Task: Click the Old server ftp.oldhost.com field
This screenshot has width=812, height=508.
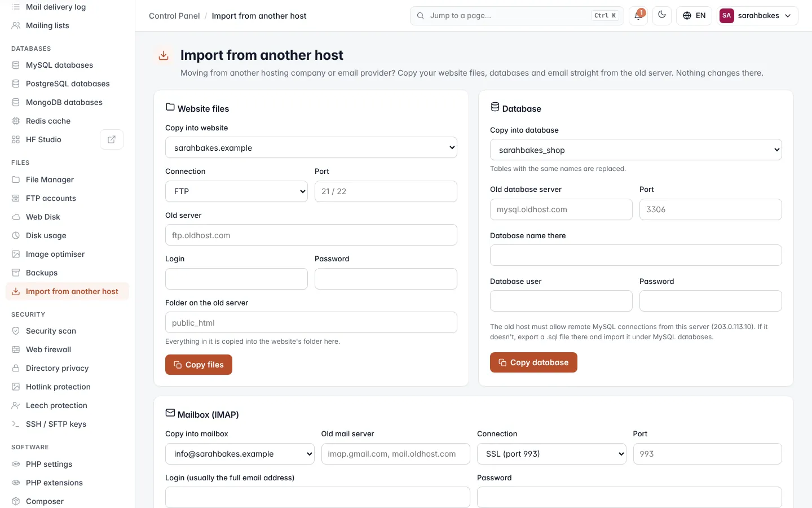Action: click(311, 235)
